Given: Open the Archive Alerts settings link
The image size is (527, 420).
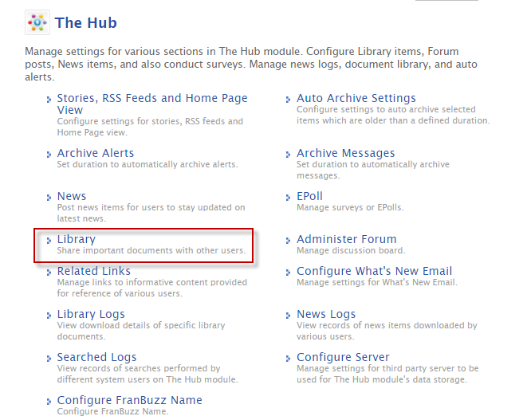Looking at the screenshot, I should (x=96, y=153).
